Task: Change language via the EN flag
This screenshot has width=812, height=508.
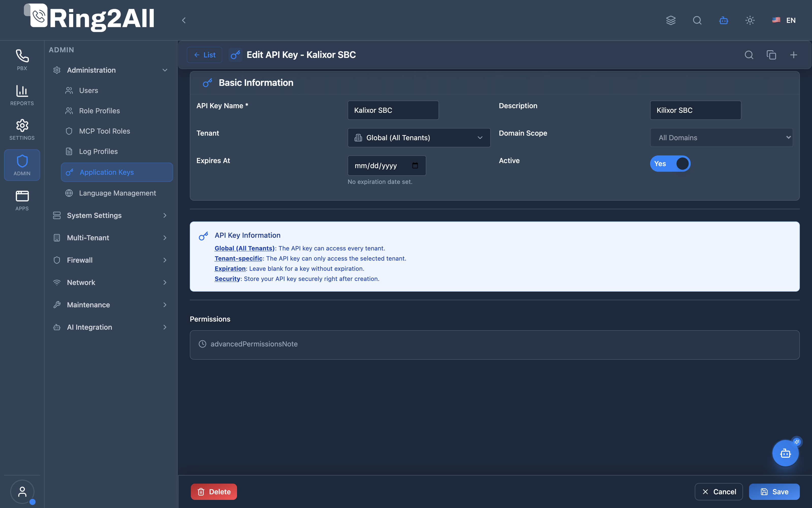Action: tap(784, 20)
